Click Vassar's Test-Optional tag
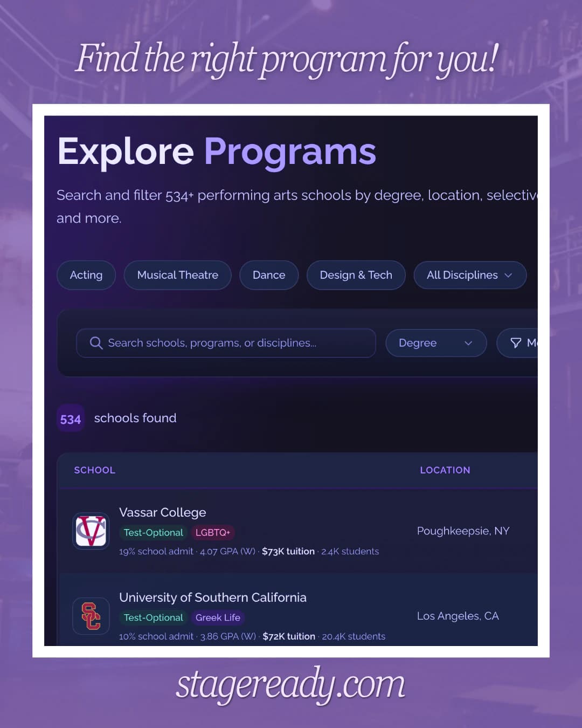 154,533
